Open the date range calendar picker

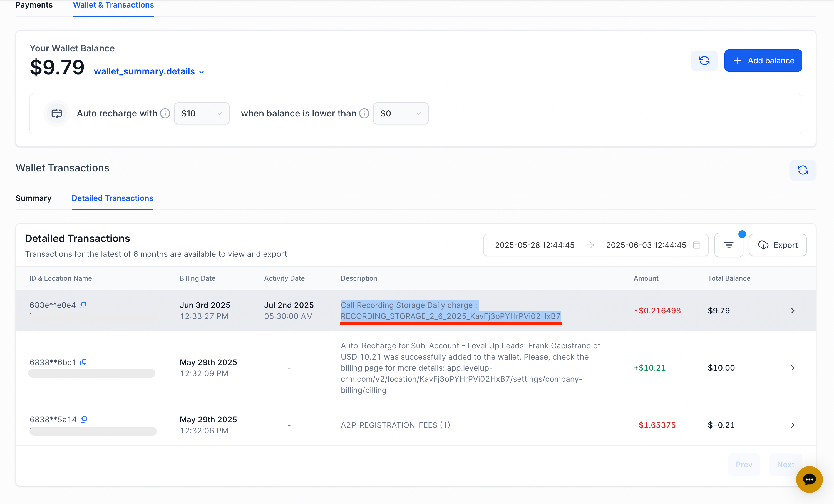pos(697,245)
